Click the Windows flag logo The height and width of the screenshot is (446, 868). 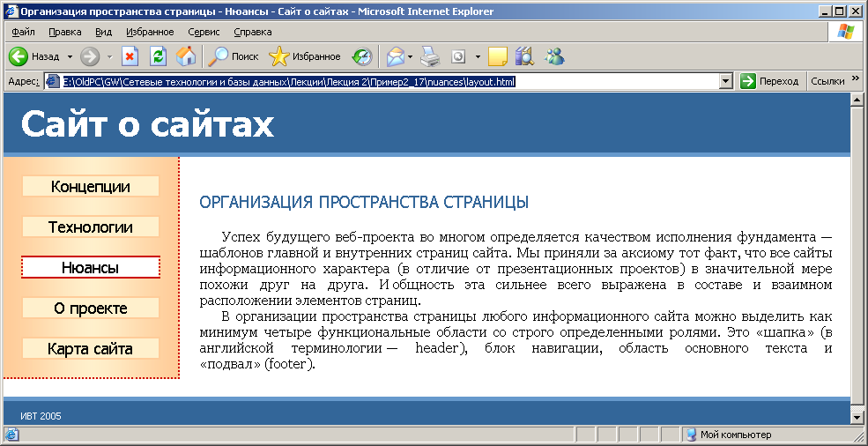(x=845, y=32)
